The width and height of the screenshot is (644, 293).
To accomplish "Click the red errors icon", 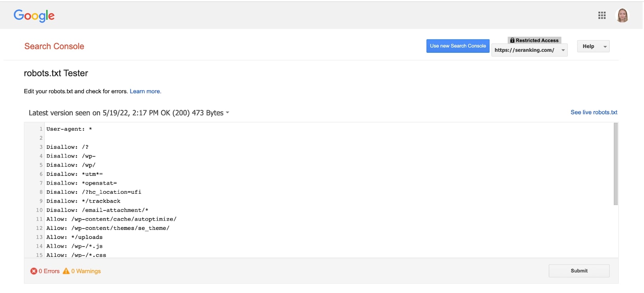I will click(34, 271).
